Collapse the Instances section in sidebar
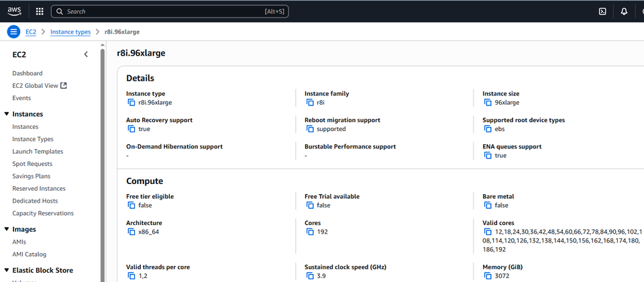644x282 pixels. 7,114
